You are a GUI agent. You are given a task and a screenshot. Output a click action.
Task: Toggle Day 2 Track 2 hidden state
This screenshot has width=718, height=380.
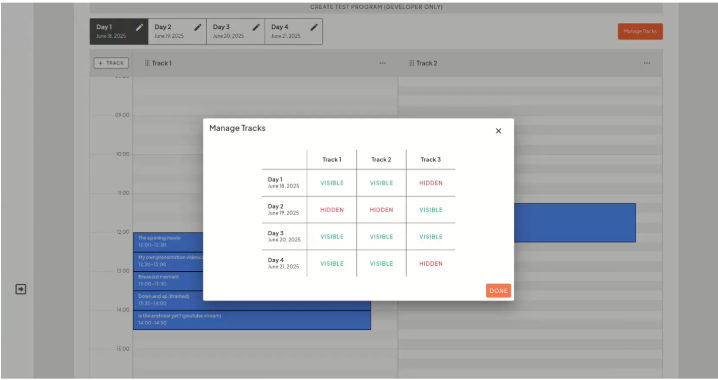pyautogui.click(x=381, y=210)
